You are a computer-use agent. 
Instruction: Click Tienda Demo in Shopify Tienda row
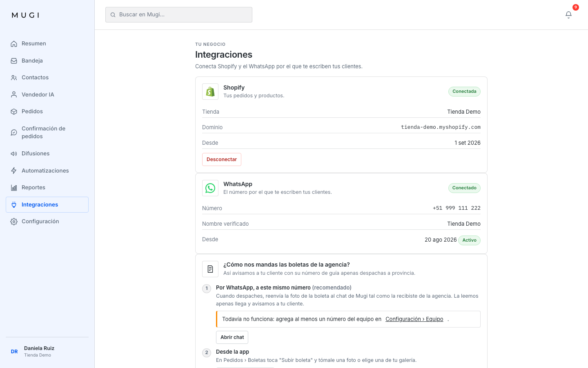click(x=464, y=112)
